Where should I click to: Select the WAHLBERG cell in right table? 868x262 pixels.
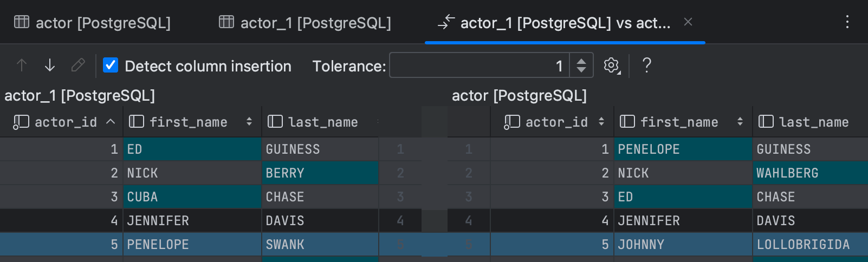[809, 173]
